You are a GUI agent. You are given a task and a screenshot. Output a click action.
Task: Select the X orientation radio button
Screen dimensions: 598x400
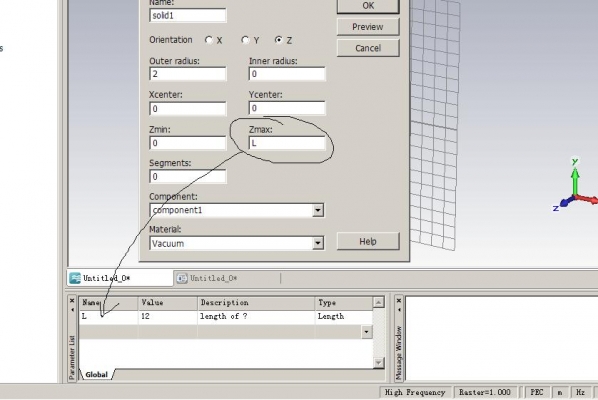[209, 40]
